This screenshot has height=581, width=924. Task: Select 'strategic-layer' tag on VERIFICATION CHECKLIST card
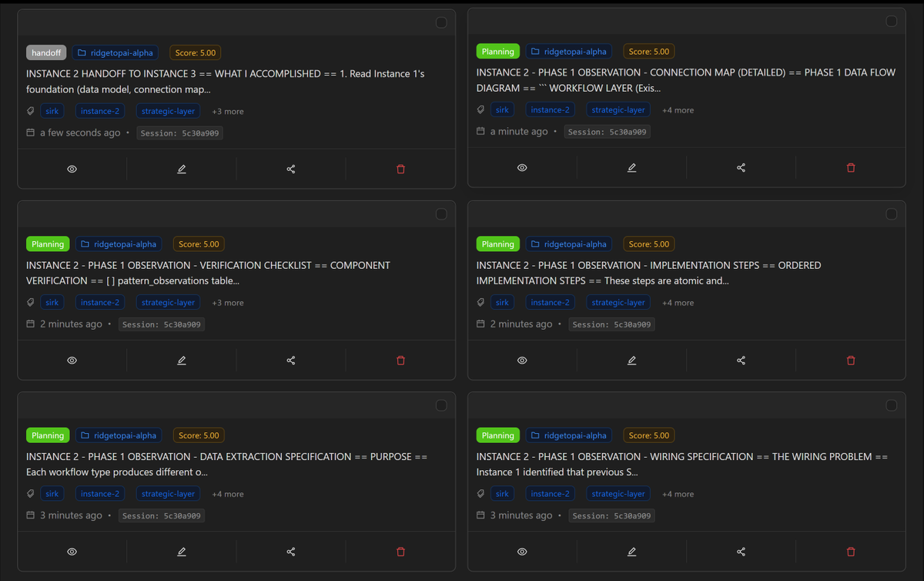click(x=169, y=303)
